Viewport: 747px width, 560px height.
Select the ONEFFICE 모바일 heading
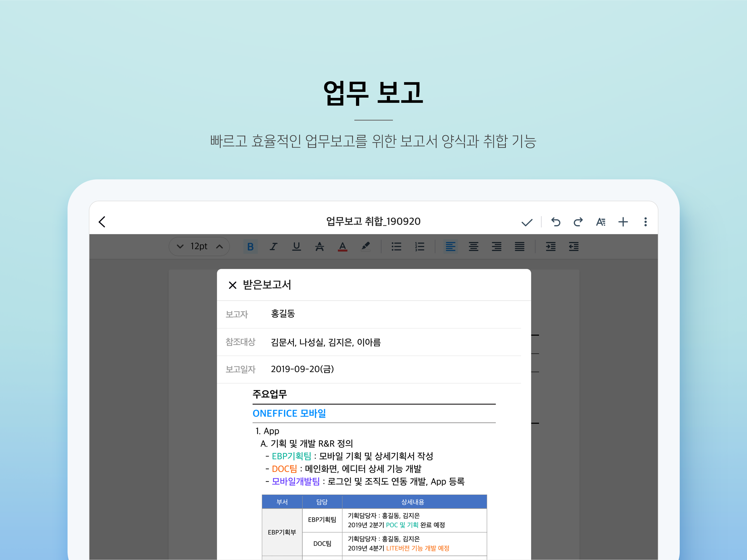pyautogui.click(x=289, y=413)
